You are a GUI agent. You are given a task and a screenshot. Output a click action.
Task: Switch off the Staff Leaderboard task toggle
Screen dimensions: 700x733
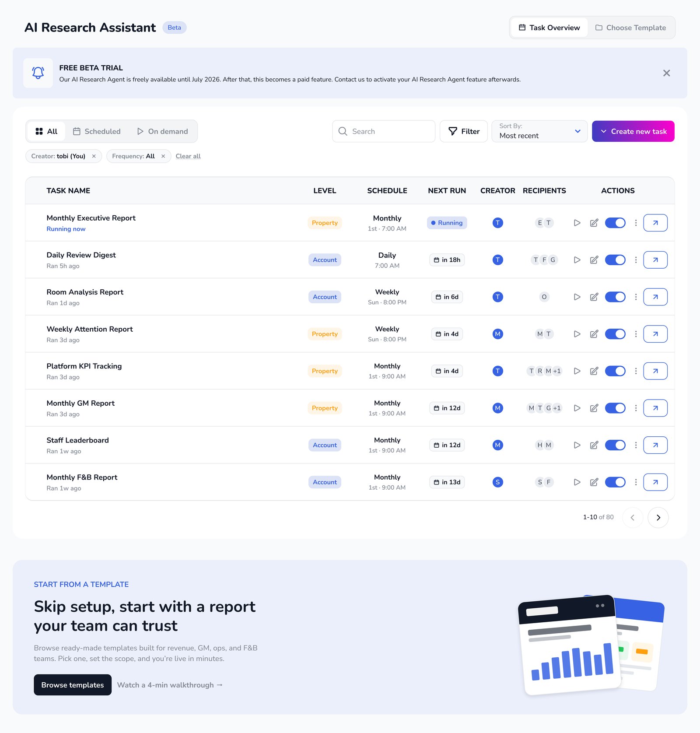pyautogui.click(x=615, y=445)
